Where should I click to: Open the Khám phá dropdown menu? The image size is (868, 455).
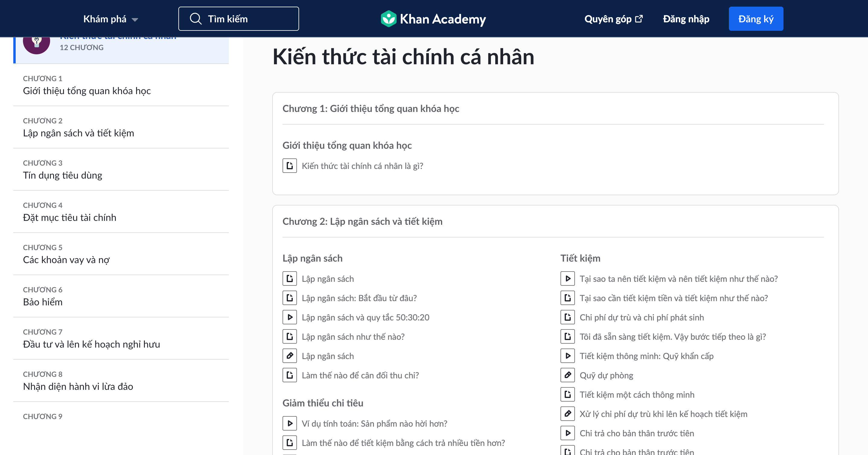110,19
